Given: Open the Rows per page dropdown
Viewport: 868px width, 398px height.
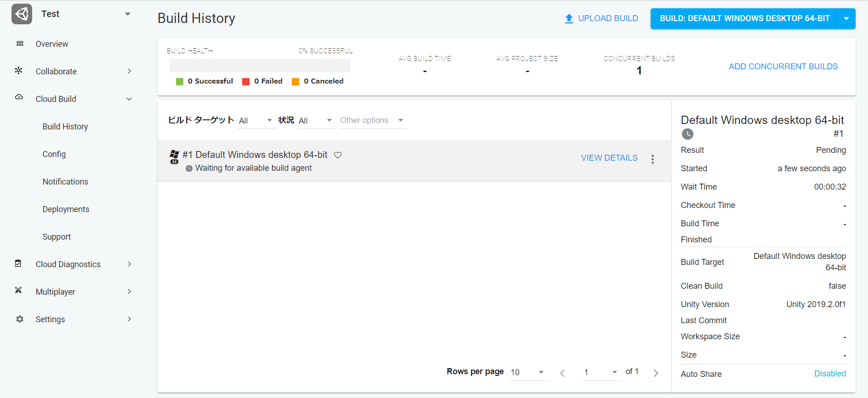Looking at the screenshot, I should 528,372.
